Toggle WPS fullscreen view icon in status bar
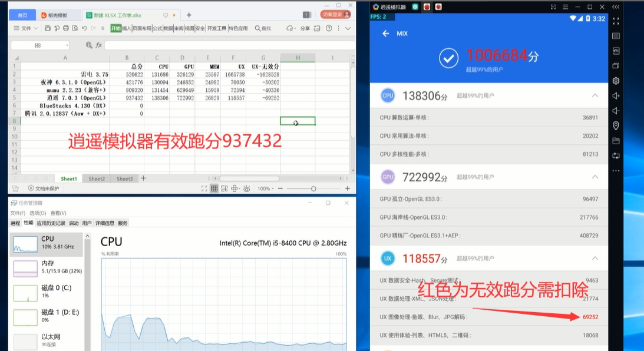The width and height of the screenshot is (644, 351). coord(204,188)
